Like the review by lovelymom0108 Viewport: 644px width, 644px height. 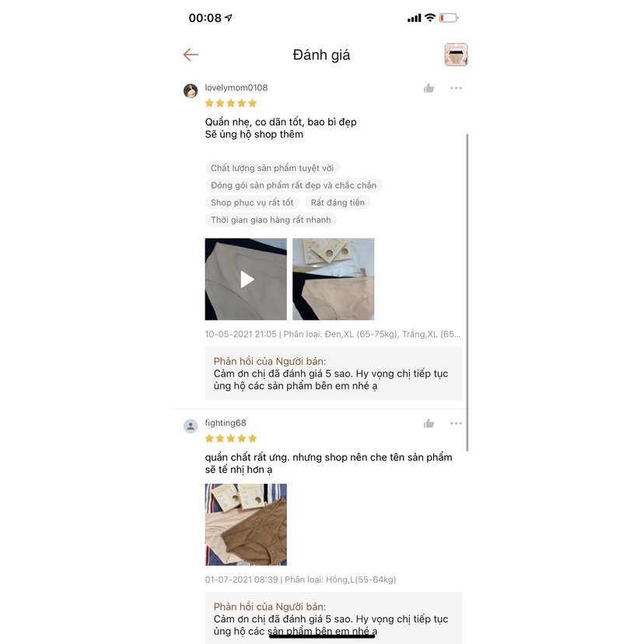[429, 88]
